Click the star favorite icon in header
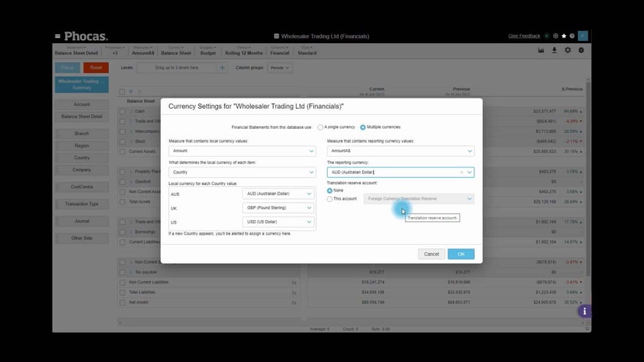644x362 pixels. click(x=564, y=36)
